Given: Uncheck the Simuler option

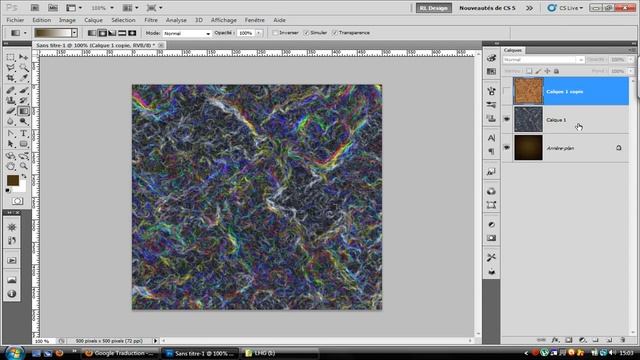Looking at the screenshot, I should (x=307, y=33).
